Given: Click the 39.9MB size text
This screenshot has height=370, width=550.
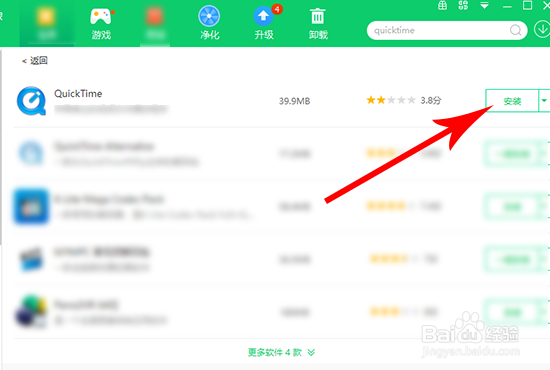Looking at the screenshot, I should click(294, 101).
